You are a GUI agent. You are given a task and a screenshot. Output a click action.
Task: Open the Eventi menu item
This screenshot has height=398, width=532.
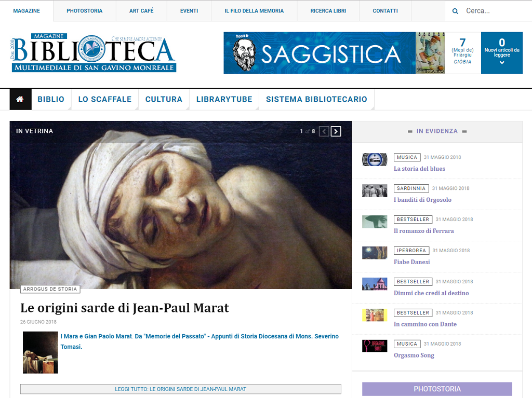click(189, 11)
